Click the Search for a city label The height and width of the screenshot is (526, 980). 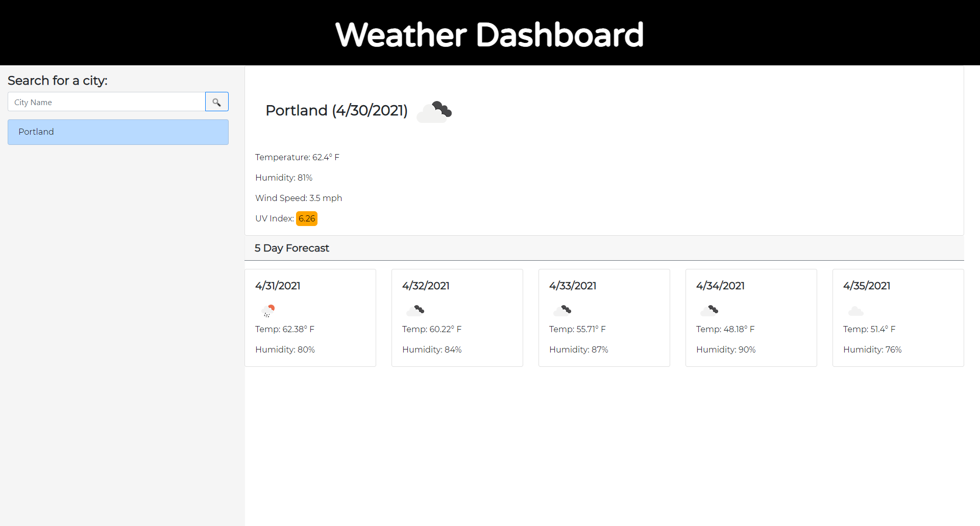[58, 80]
